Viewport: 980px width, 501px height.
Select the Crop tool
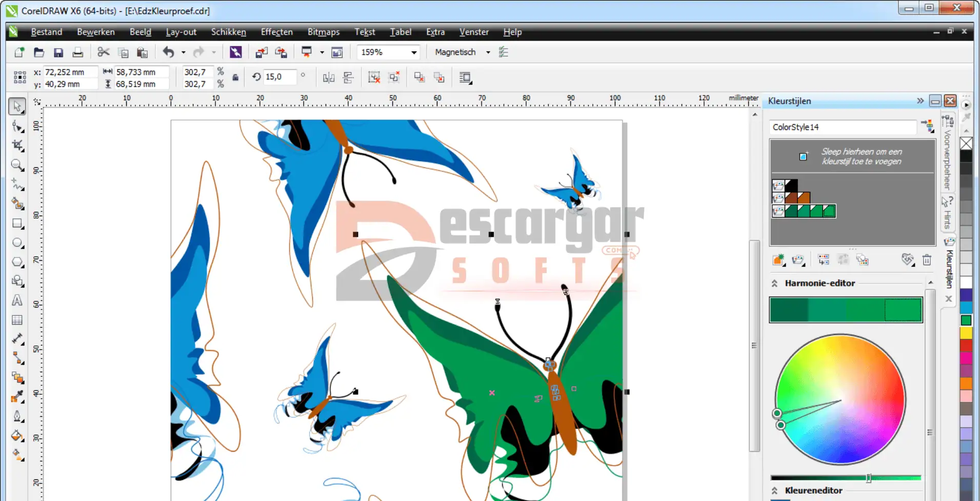(x=17, y=146)
